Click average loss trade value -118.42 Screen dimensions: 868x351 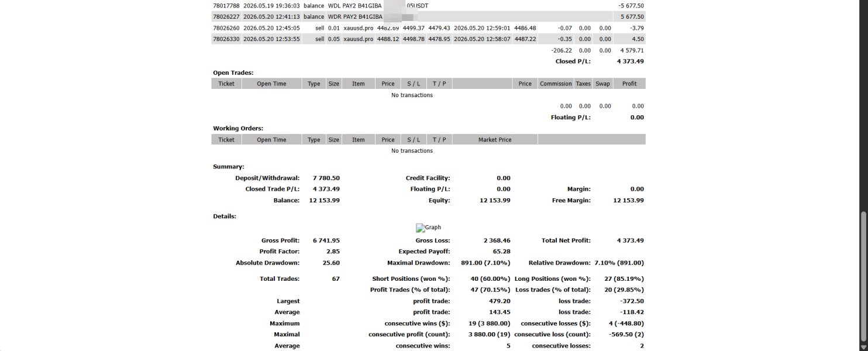(x=633, y=312)
